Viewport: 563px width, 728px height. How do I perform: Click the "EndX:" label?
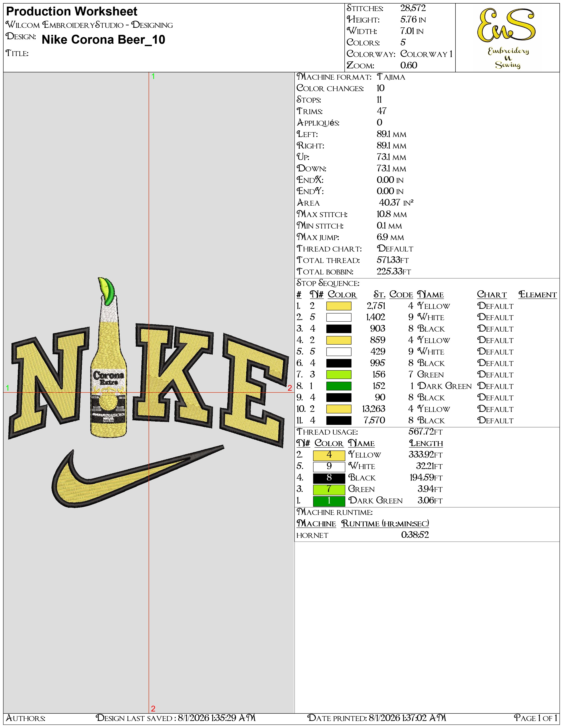click(310, 180)
